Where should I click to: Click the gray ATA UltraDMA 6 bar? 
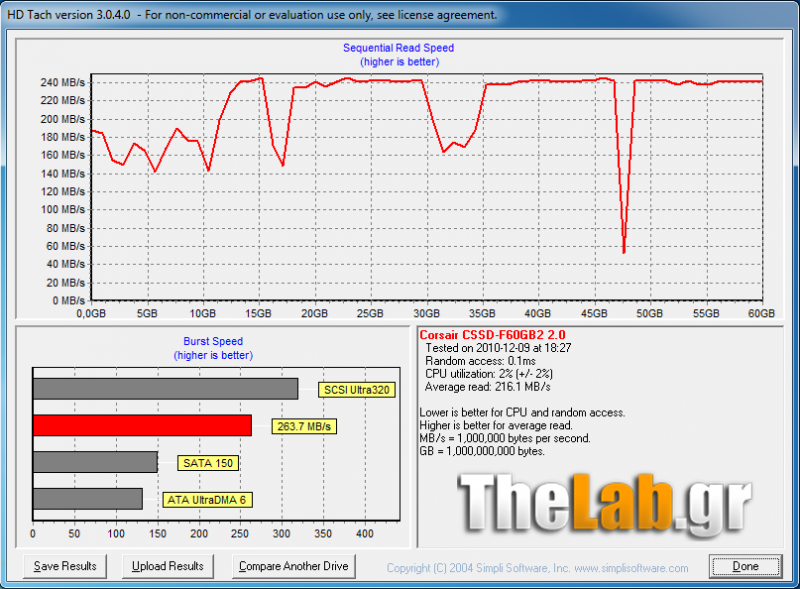(87, 498)
